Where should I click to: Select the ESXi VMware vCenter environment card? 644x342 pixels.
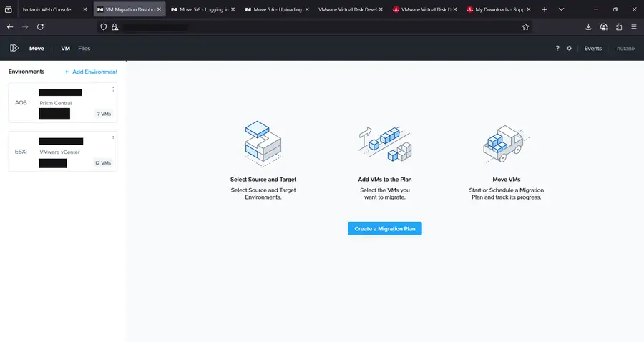pyautogui.click(x=63, y=151)
